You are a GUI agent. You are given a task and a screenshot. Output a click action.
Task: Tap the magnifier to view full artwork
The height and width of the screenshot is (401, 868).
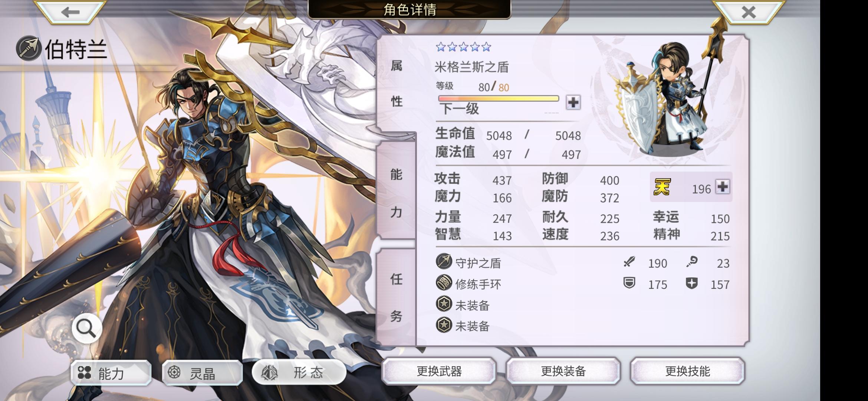pyautogui.click(x=86, y=329)
